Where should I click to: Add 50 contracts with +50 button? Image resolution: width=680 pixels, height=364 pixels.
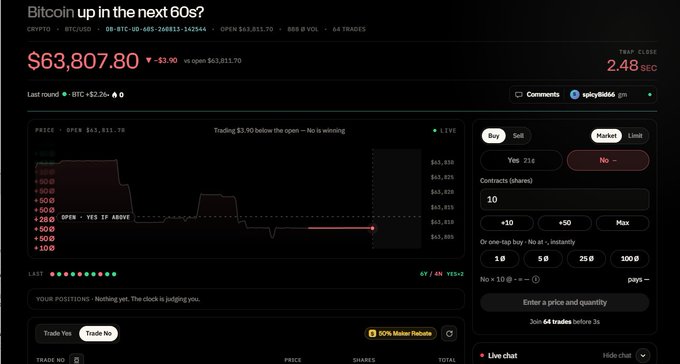coord(565,223)
